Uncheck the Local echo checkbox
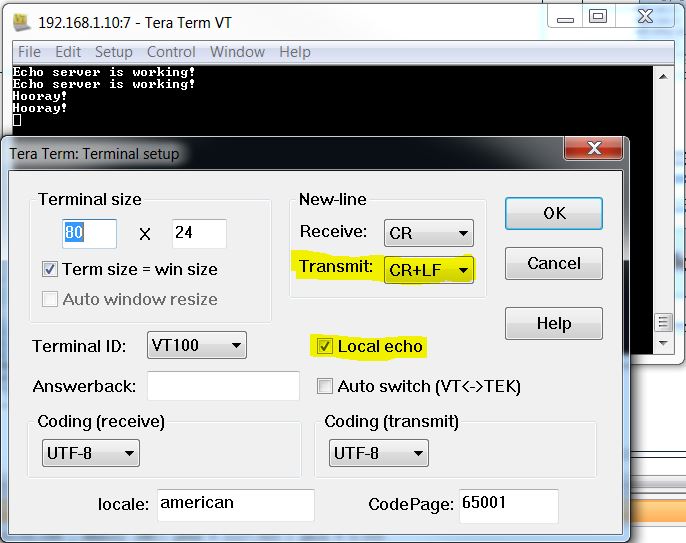This screenshot has height=543, width=686. 324,347
